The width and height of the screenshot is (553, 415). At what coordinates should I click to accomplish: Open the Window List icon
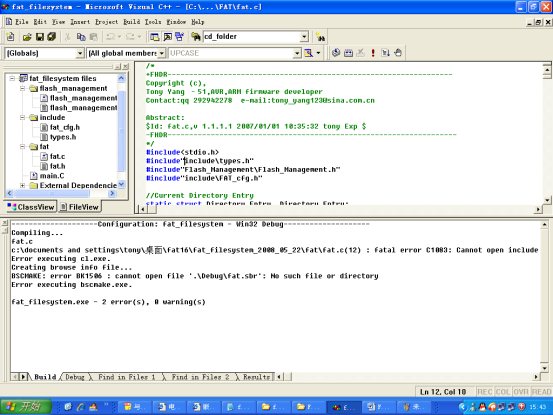tap(180, 37)
